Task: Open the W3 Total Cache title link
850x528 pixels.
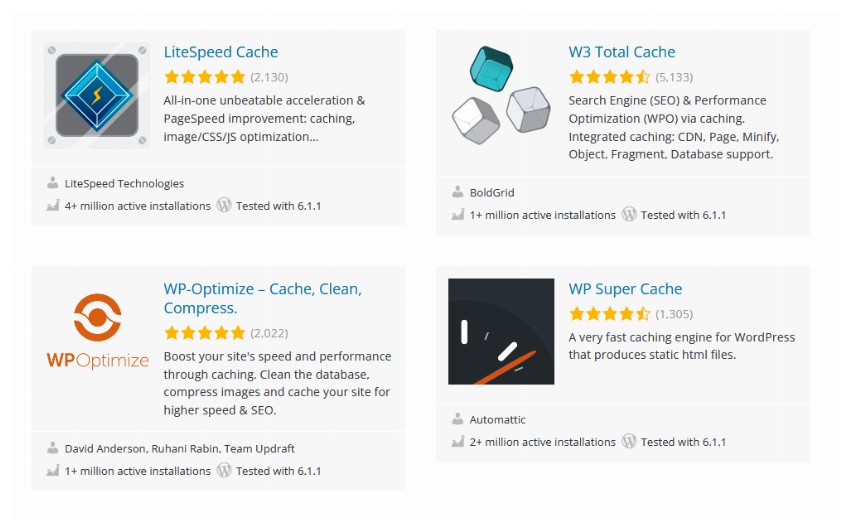Action: pos(622,52)
